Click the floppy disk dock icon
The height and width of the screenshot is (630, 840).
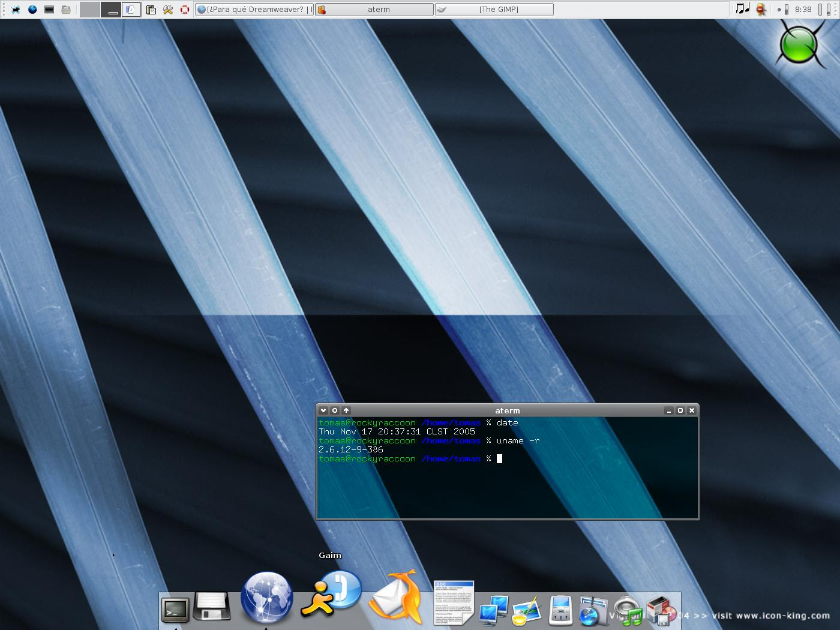point(212,607)
